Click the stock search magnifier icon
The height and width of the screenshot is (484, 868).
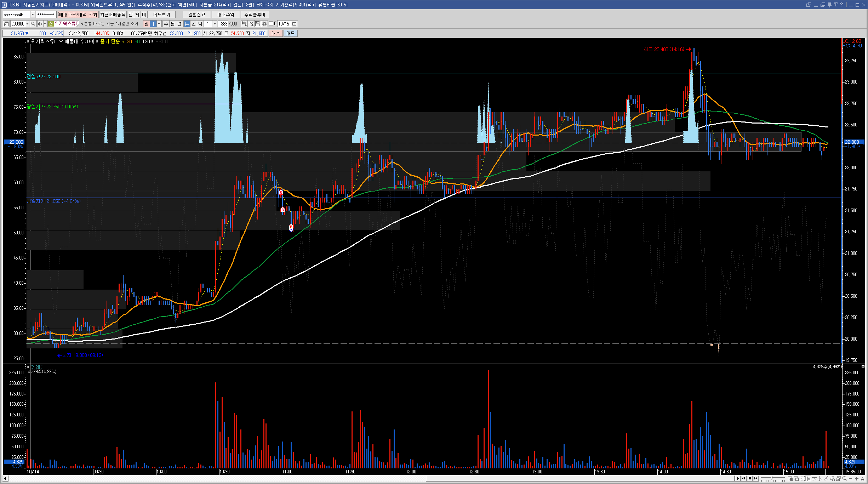[x=33, y=24]
